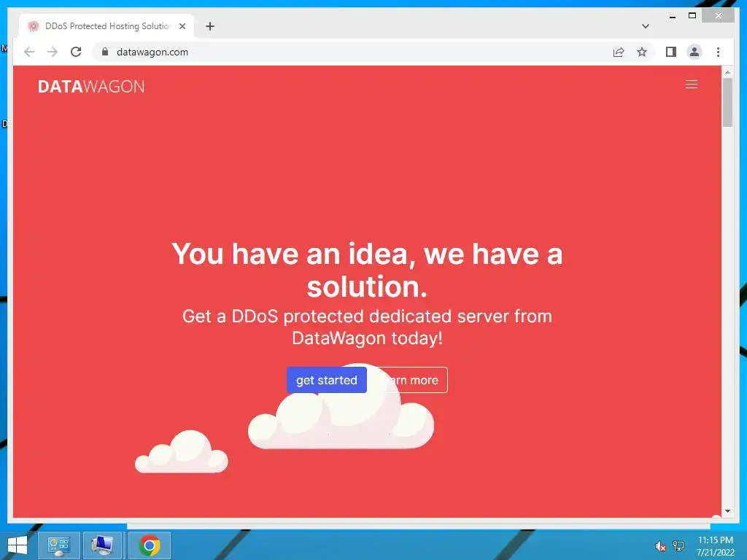The image size is (747, 560).
Task: View site information lock icon
Action: click(x=105, y=52)
